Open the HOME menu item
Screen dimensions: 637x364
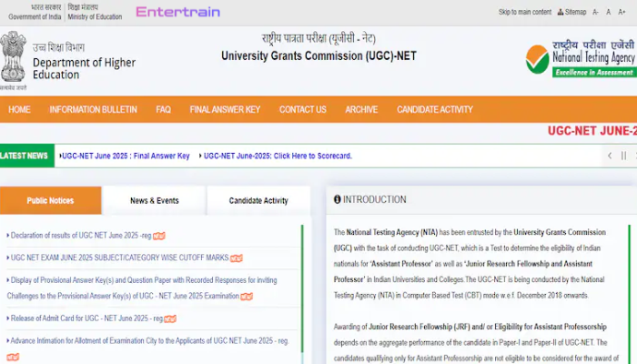19,109
